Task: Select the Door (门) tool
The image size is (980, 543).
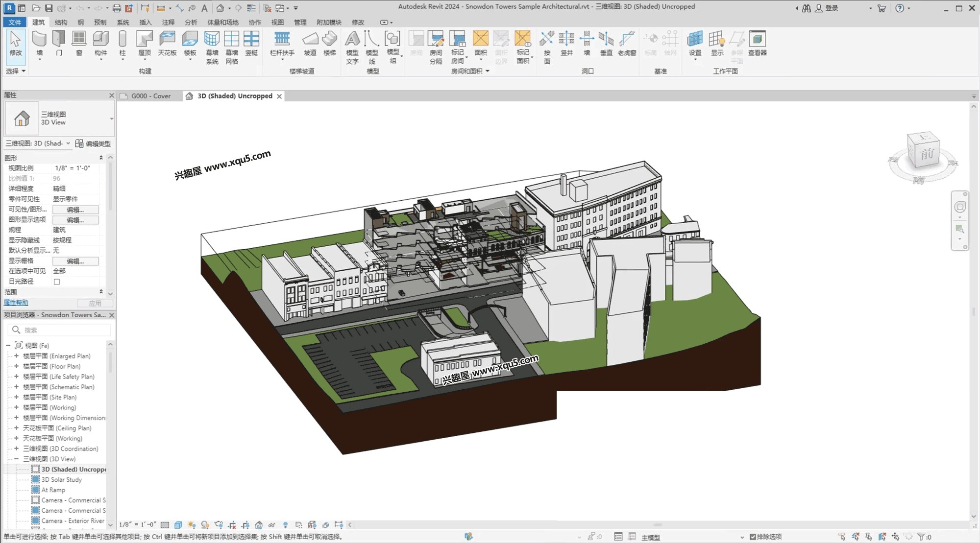Action: coord(59,43)
